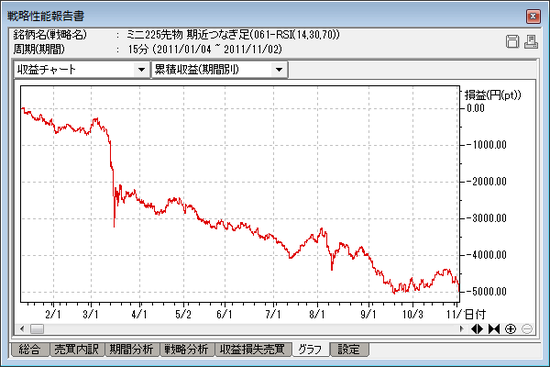The width and height of the screenshot is (550, 367).
Task: Click the save report icon
Action: pos(512,42)
